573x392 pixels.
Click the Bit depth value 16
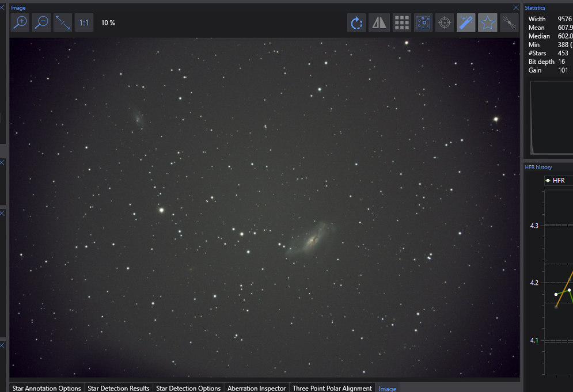click(561, 62)
